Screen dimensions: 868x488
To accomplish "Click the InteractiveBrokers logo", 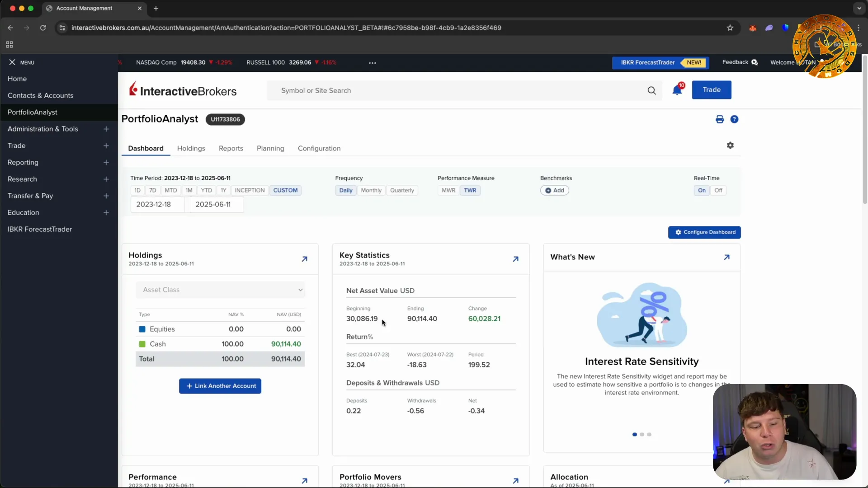I will 183,90.
